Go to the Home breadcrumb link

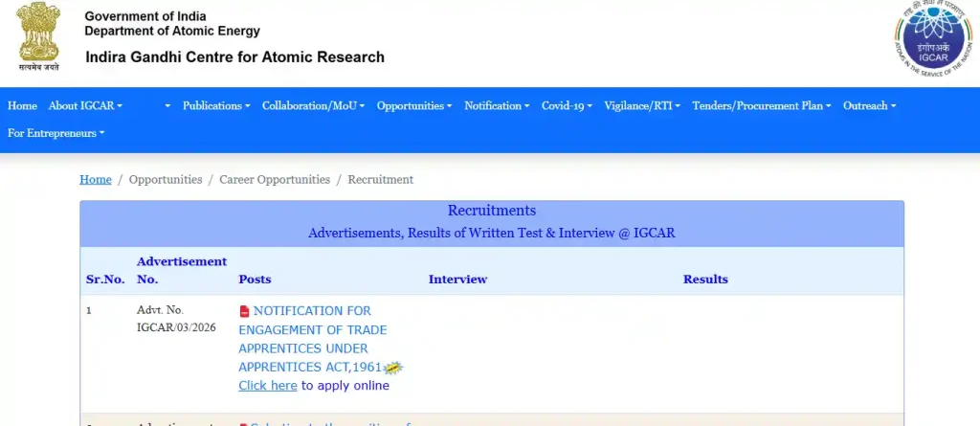coord(96,180)
